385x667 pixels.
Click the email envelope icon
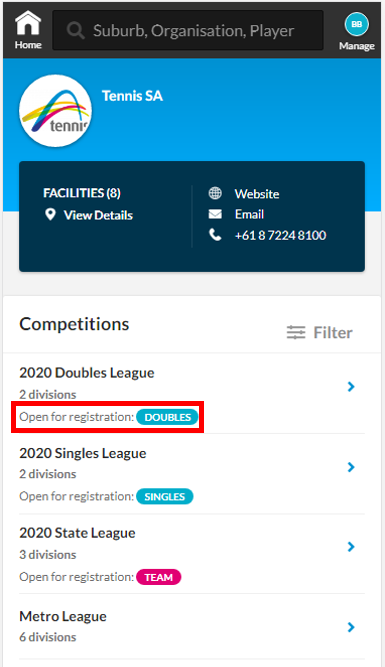(215, 214)
